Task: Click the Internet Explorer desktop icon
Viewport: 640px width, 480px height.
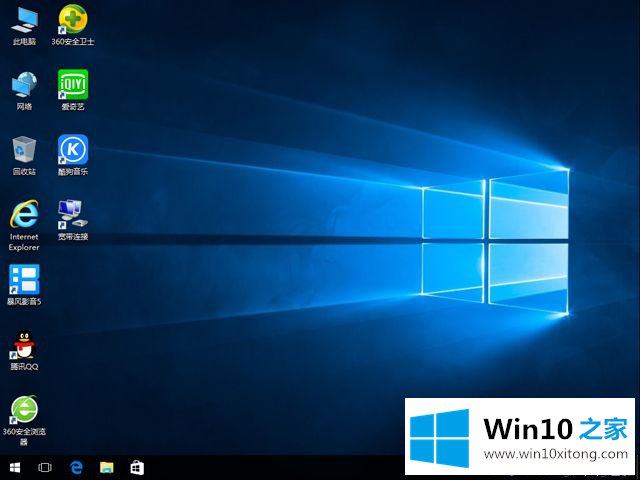Action: pos(24,214)
